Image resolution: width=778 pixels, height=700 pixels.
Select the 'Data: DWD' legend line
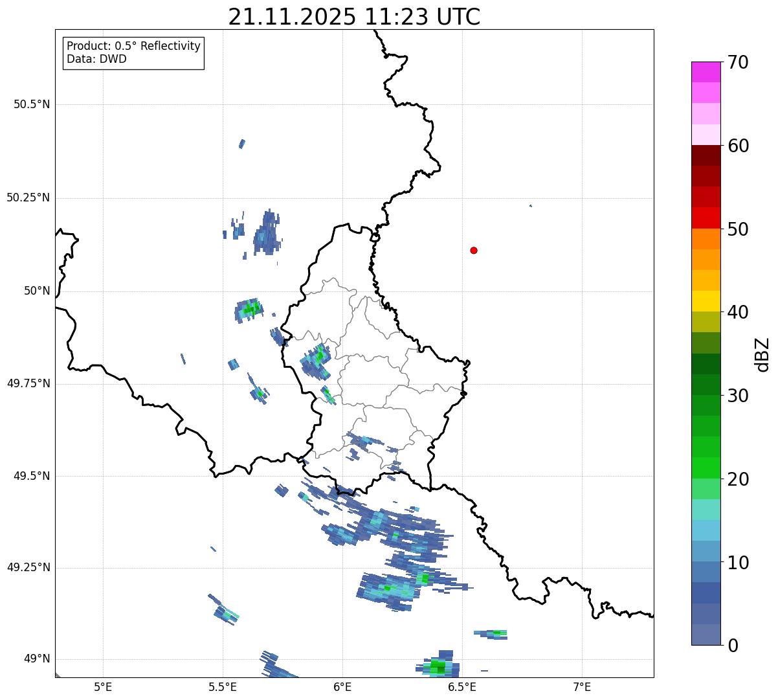click(x=96, y=59)
